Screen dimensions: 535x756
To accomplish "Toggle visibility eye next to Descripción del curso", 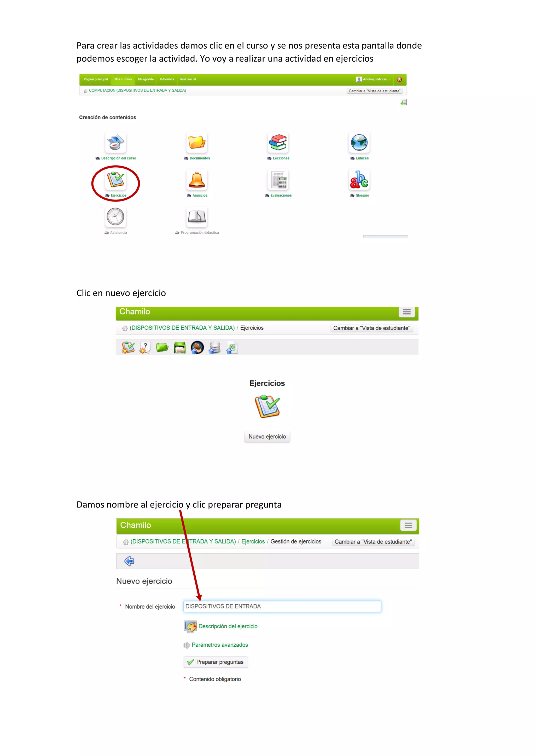I will click(97, 158).
